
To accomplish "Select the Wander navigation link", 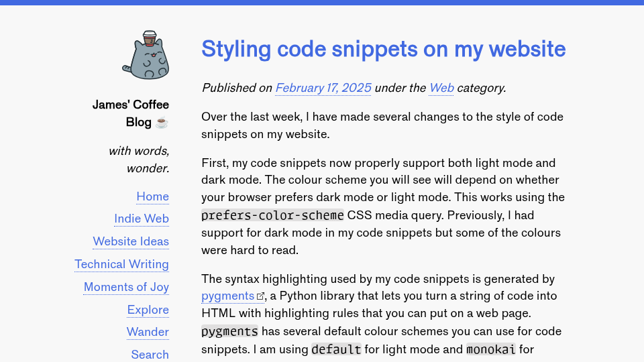I will click(x=148, y=332).
